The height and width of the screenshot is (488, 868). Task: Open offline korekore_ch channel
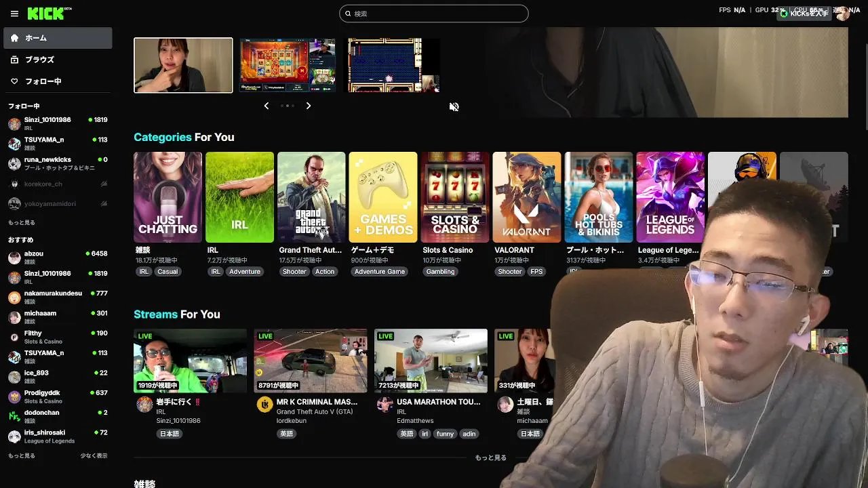pyautogui.click(x=58, y=184)
